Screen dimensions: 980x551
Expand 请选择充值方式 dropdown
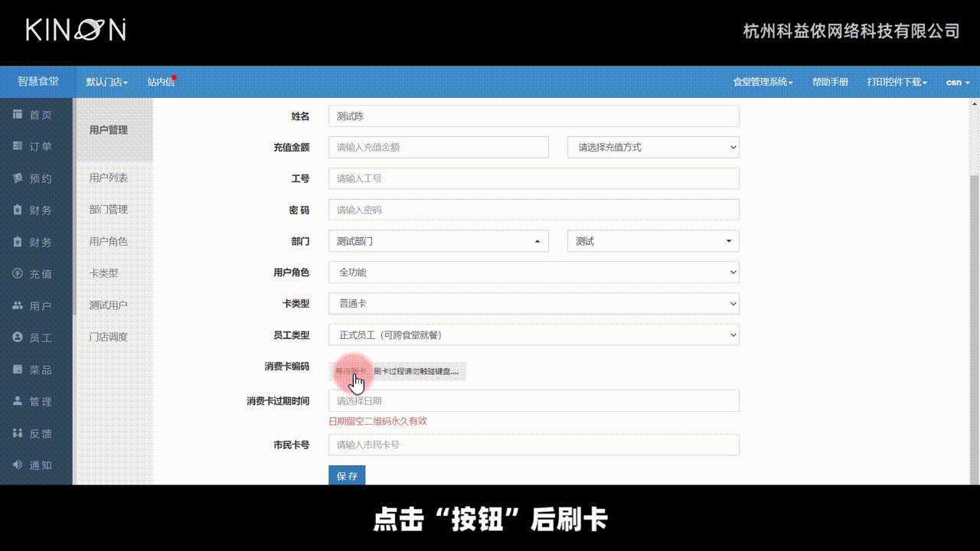tap(653, 147)
